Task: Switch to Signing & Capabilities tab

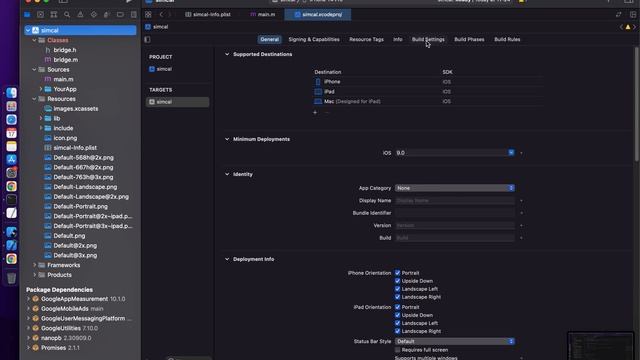Action: [x=314, y=40]
